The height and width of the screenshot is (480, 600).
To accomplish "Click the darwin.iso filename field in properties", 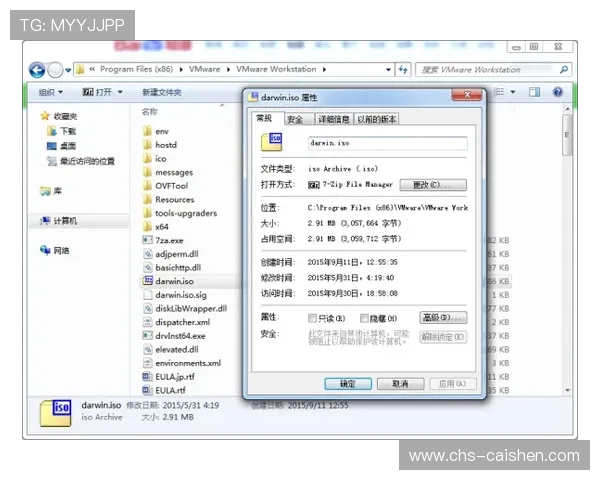I will point(388,143).
